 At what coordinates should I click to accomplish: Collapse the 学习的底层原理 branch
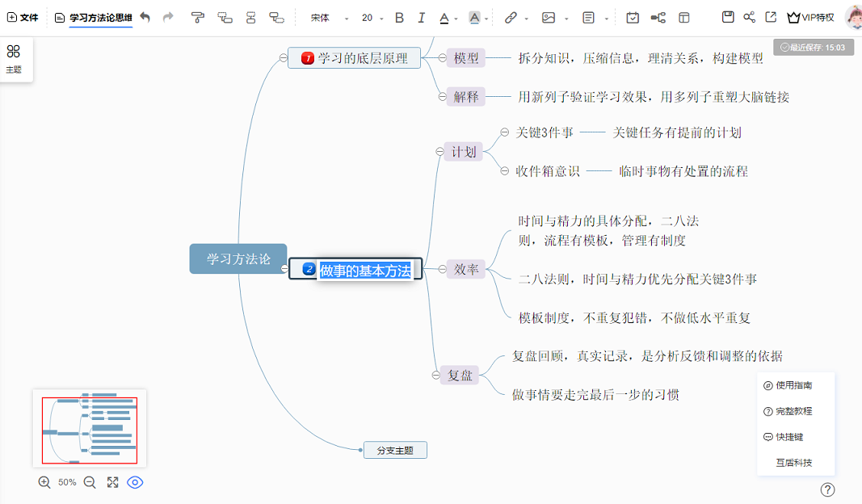tap(282, 57)
